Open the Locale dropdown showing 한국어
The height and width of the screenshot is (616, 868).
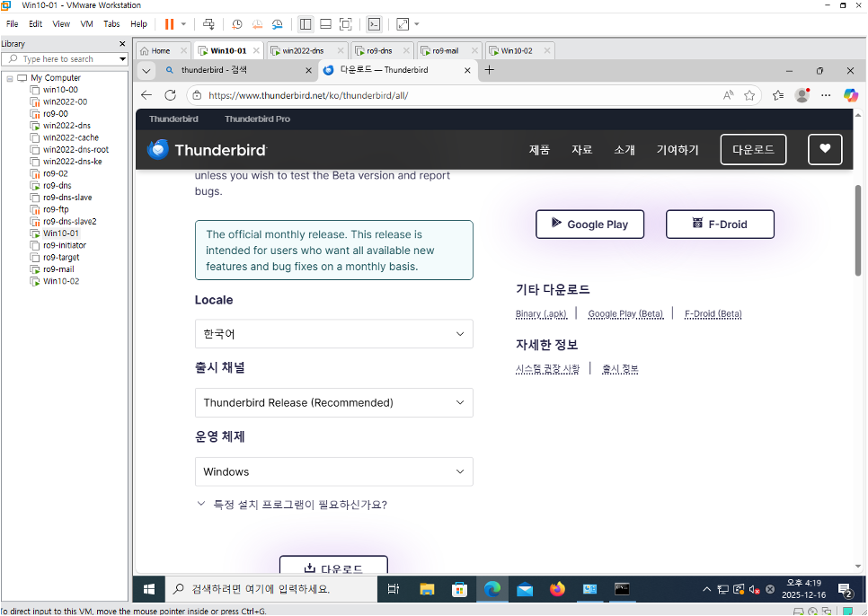(333, 334)
